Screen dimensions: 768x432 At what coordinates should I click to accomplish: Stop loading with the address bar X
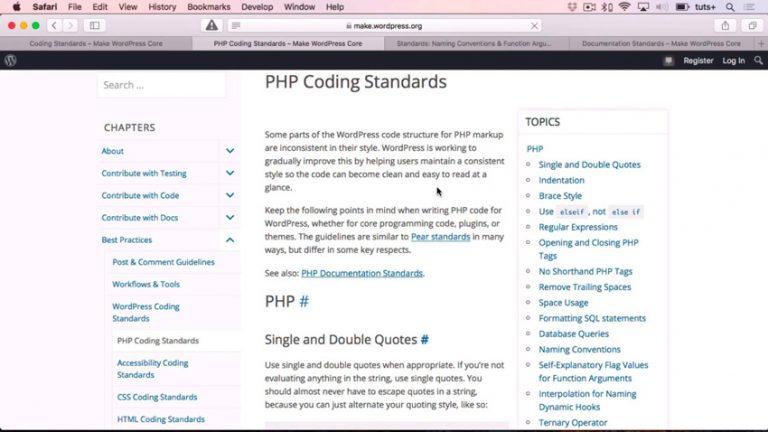click(534, 26)
